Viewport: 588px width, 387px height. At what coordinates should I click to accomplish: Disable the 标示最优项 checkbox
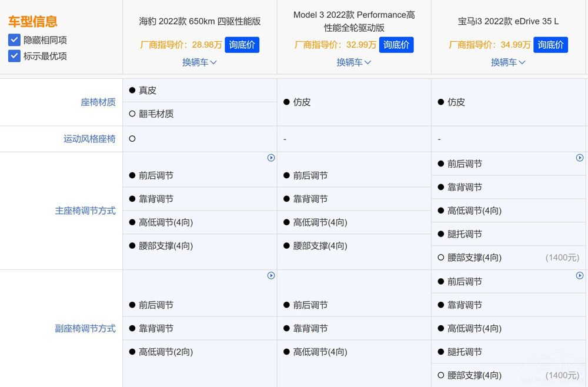[14, 55]
